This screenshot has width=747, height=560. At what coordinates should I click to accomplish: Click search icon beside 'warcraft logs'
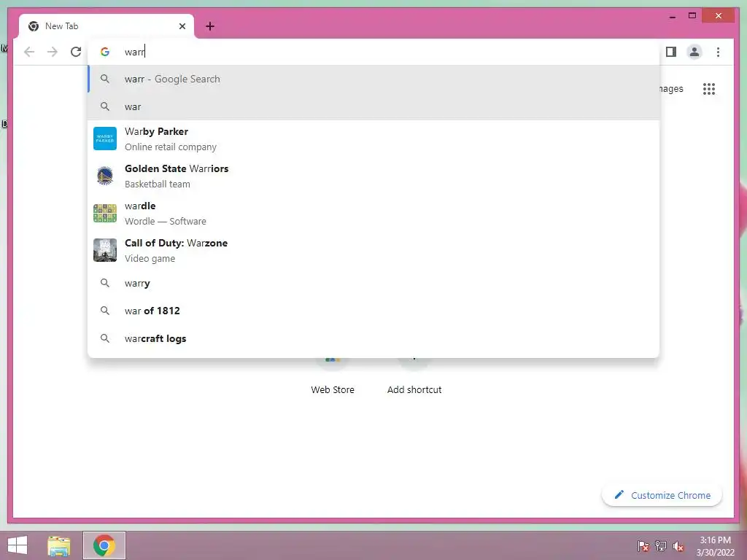pyautogui.click(x=105, y=338)
